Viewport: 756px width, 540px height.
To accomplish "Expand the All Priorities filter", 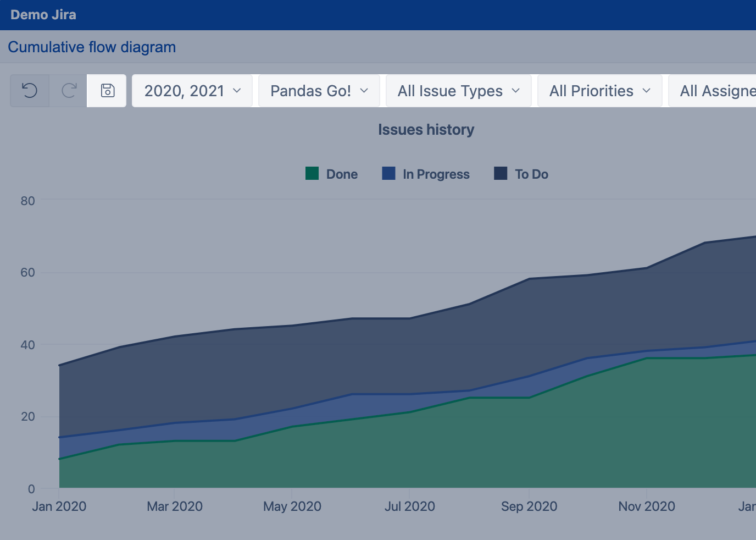I will point(599,91).
